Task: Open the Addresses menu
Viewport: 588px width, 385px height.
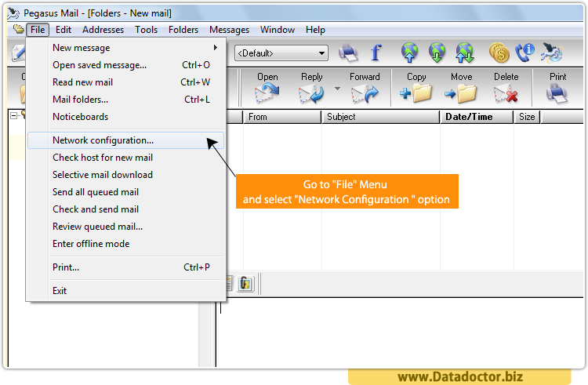Action: click(x=103, y=30)
